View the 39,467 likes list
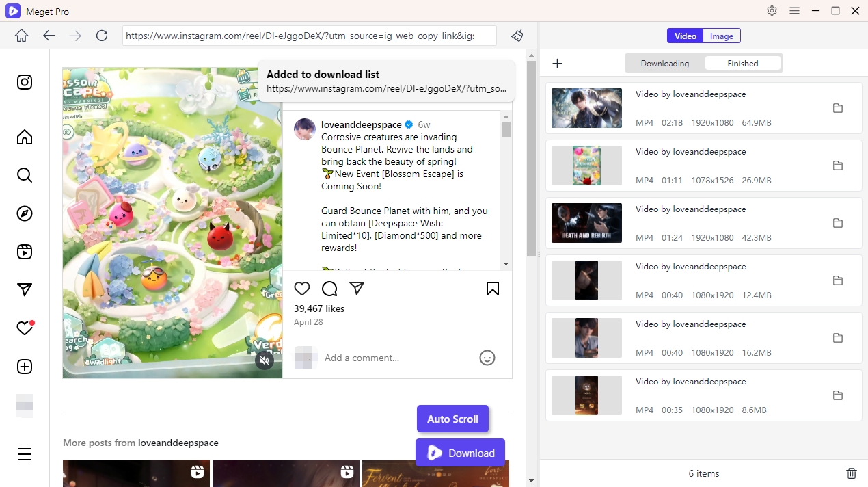 click(319, 308)
